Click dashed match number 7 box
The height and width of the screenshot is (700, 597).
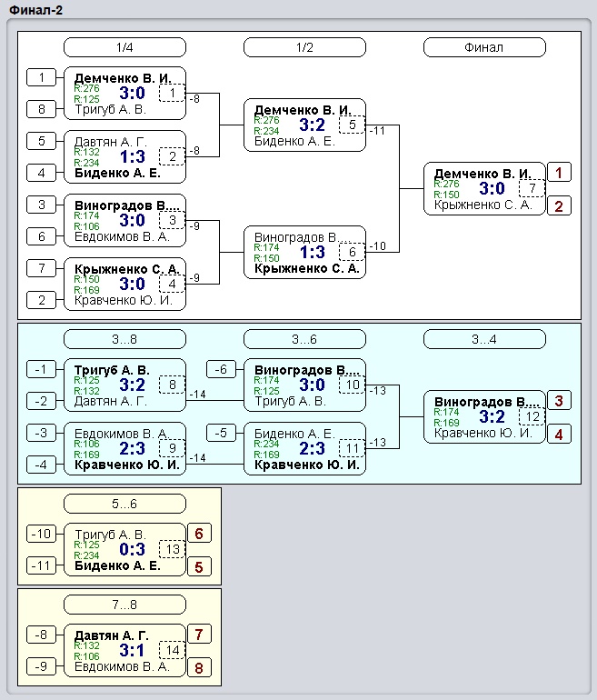[x=532, y=188]
